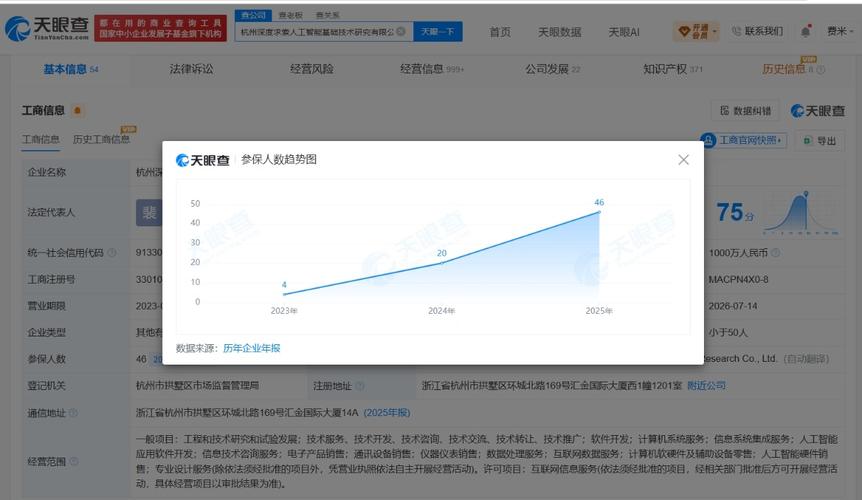This screenshot has height=500, width=862.
Task: Click the 2025年 data point labeled 46
Action: [x=599, y=212]
